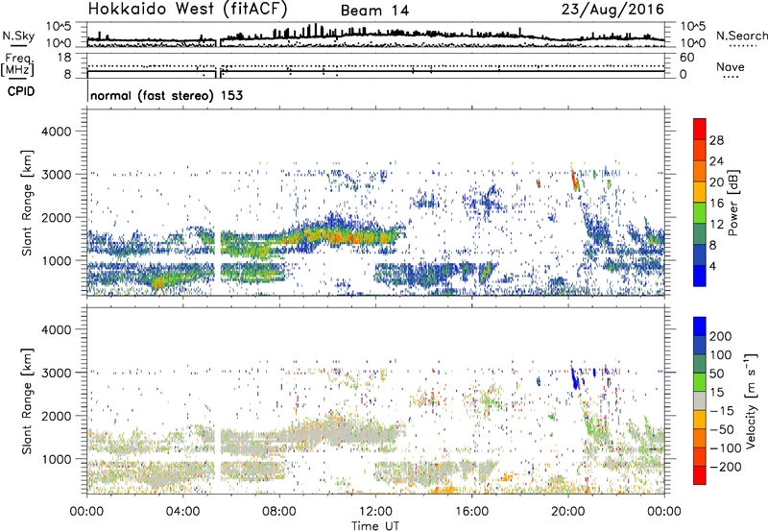Select the grey Velocity segment between -15 and 15
768x532 pixels.
coord(700,400)
